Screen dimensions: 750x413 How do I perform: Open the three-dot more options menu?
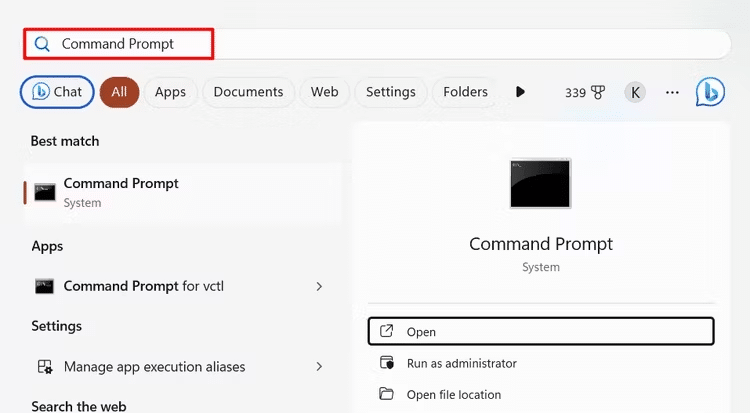tap(672, 92)
